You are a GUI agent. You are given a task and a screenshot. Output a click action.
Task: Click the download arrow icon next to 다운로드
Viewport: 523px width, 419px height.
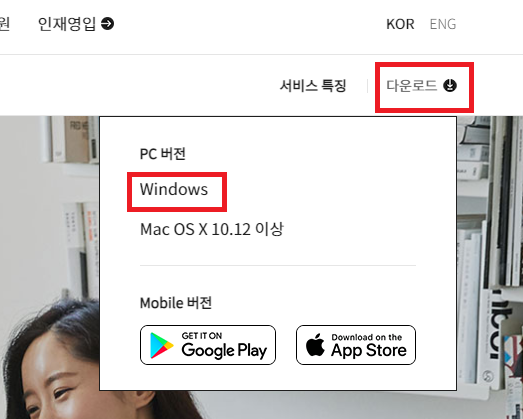tap(450, 85)
